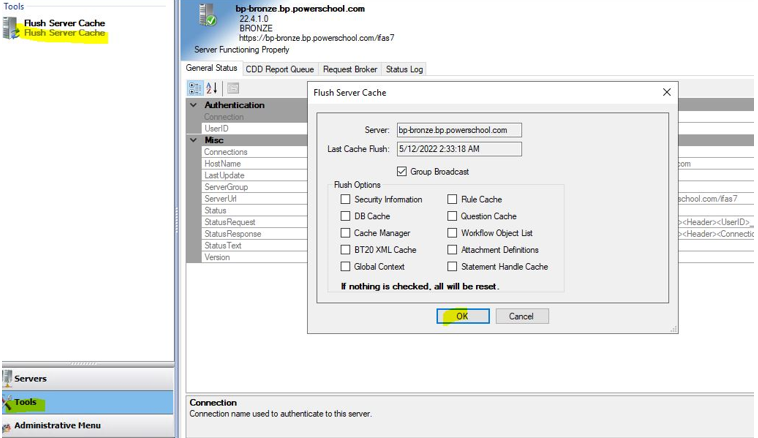Collapse the Authentication property group

tap(194, 105)
